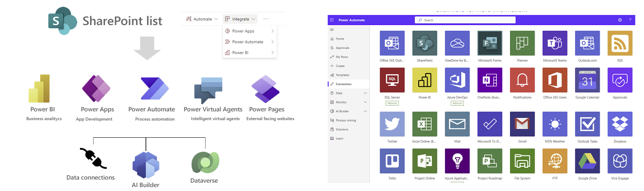Open the app launcher waffle icon

tap(332, 20)
